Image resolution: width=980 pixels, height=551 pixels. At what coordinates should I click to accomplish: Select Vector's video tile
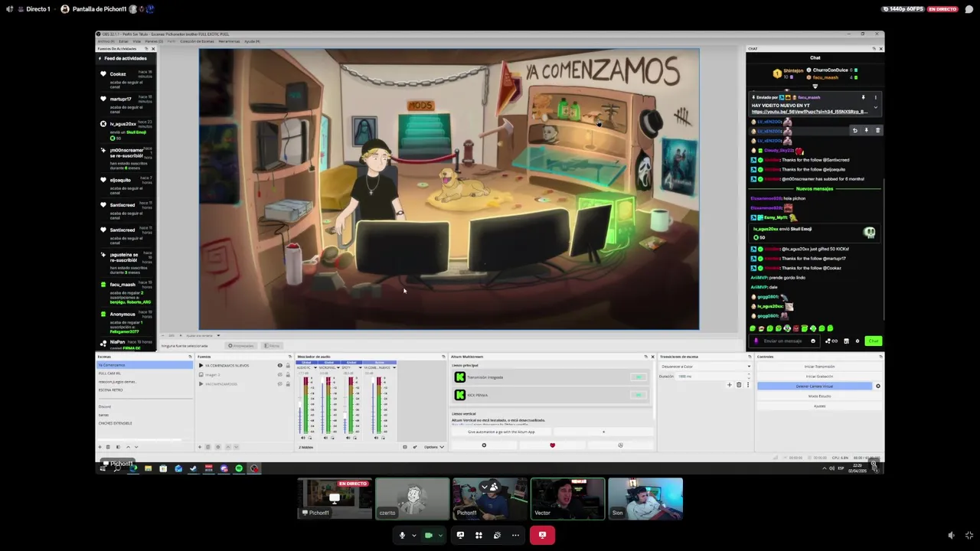tap(567, 498)
